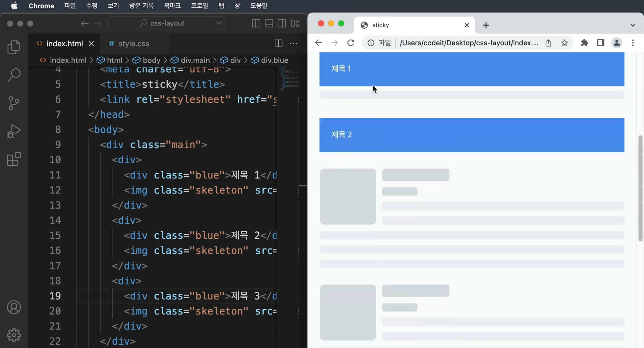Click the html breadcrumb item
Screen dimensions: 644x348
[110, 60]
